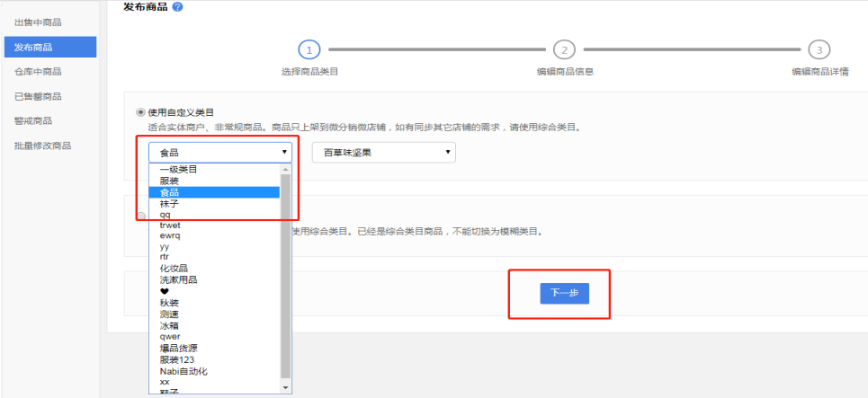
Task: Pick 洗漱用品 in the dropdown list
Action: pyautogui.click(x=178, y=279)
